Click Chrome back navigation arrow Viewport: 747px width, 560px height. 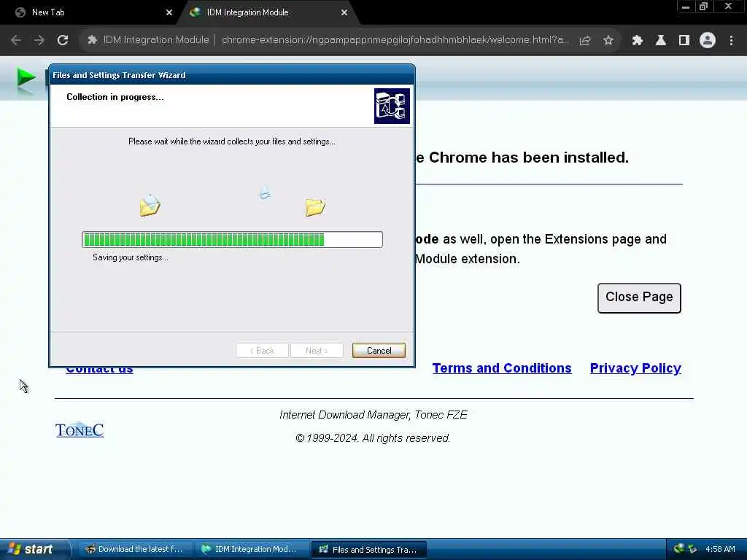pyautogui.click(x=16, y=41)
